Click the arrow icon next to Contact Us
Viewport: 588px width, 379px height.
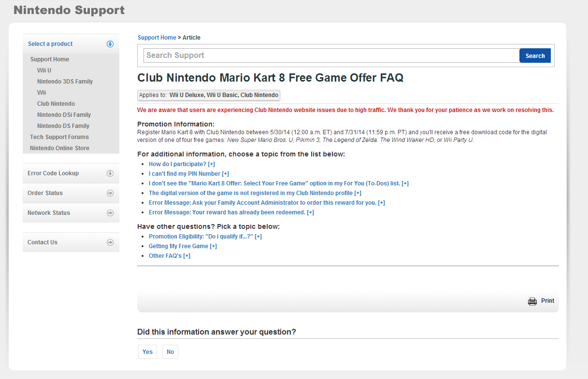(x=110, y=242)
